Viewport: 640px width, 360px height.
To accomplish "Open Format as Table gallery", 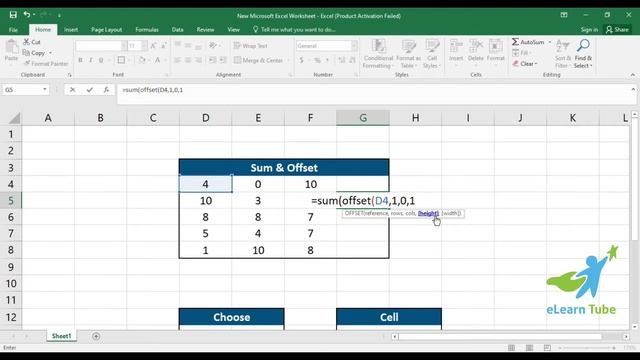I will (409, 54).
